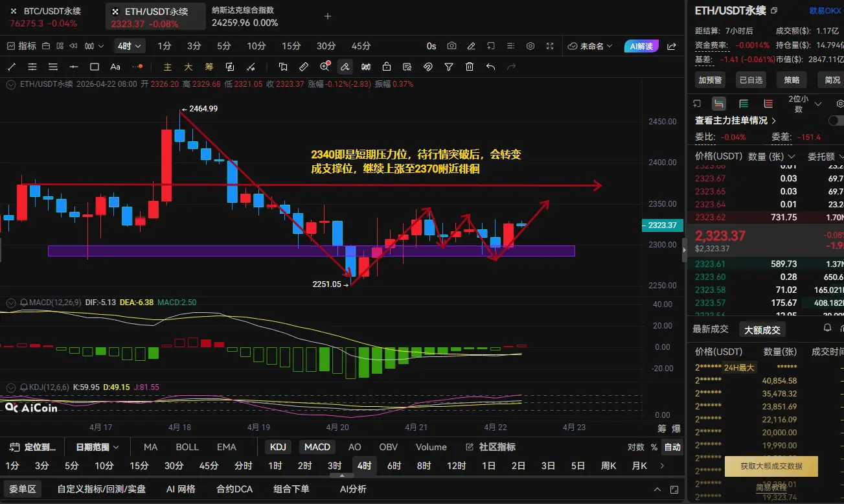Screen dimensions: 844x504
Task: Click the share icon next to AI解读
Action: coord(672,46)
